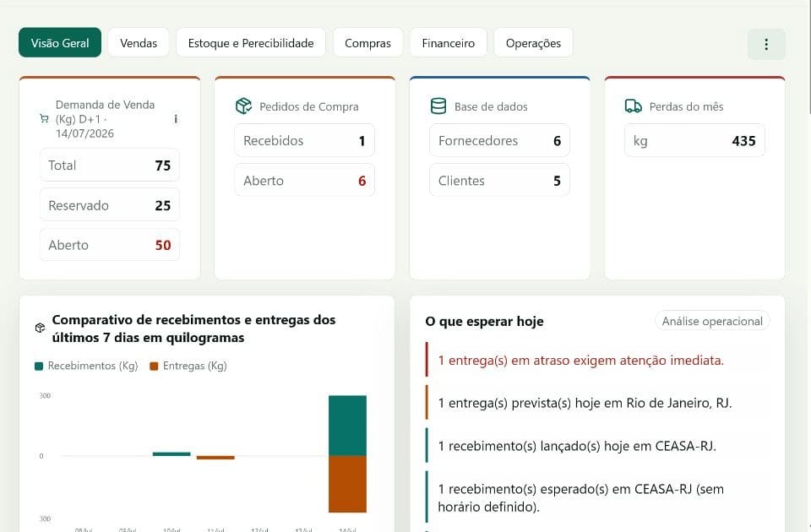Click the database icon next to Base de dados
The width and height of the screenshot is (811, 532).
[438, 106]
